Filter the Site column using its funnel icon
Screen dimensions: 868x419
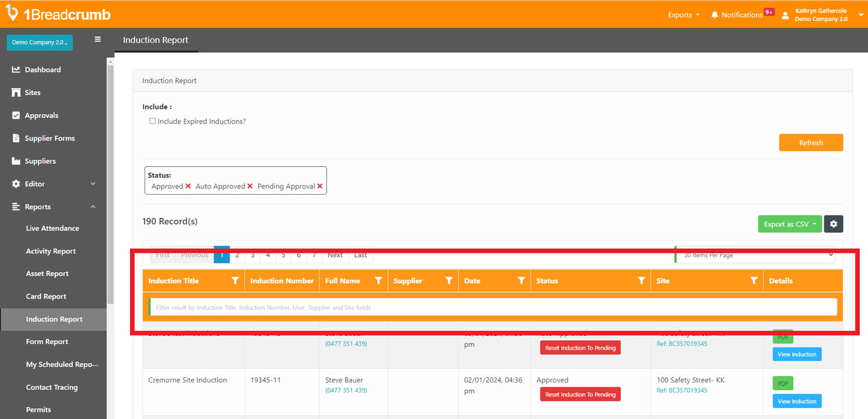[x=753, y=280]
